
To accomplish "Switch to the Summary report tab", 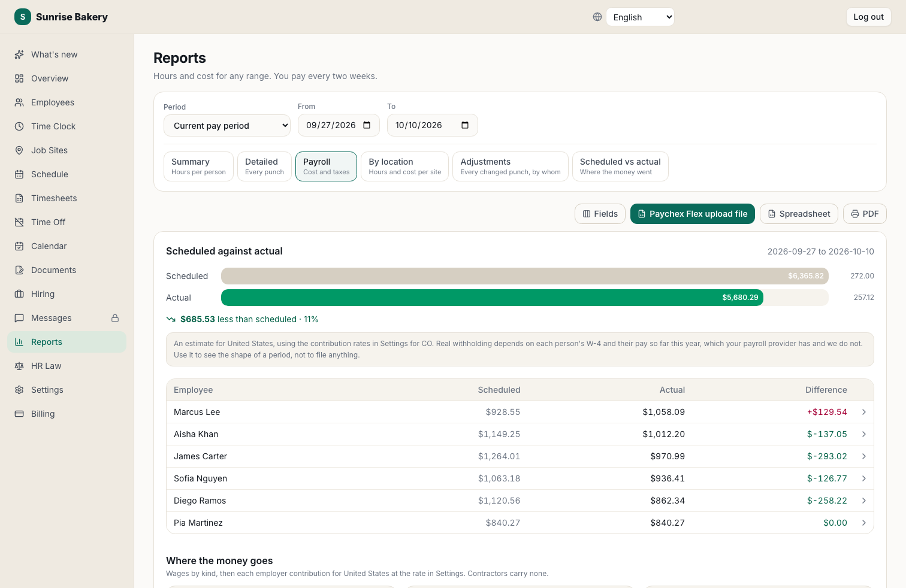I will [198, 166].
